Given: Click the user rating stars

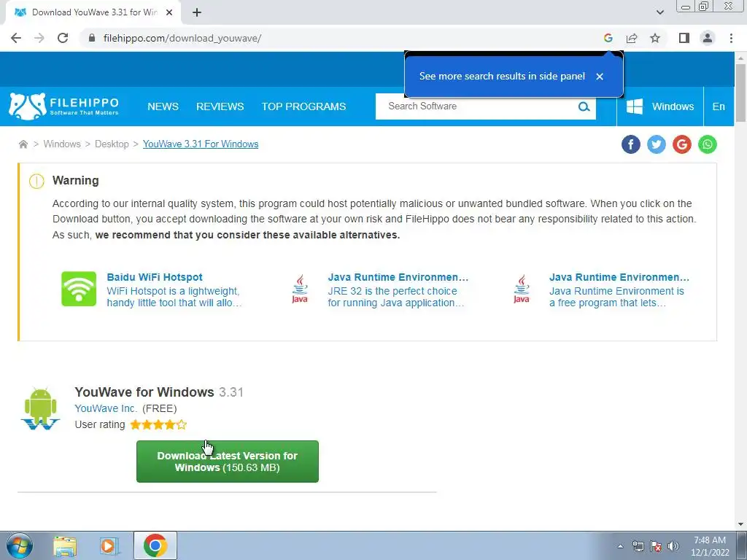Looking at the screenshot, I should (158, 425).
